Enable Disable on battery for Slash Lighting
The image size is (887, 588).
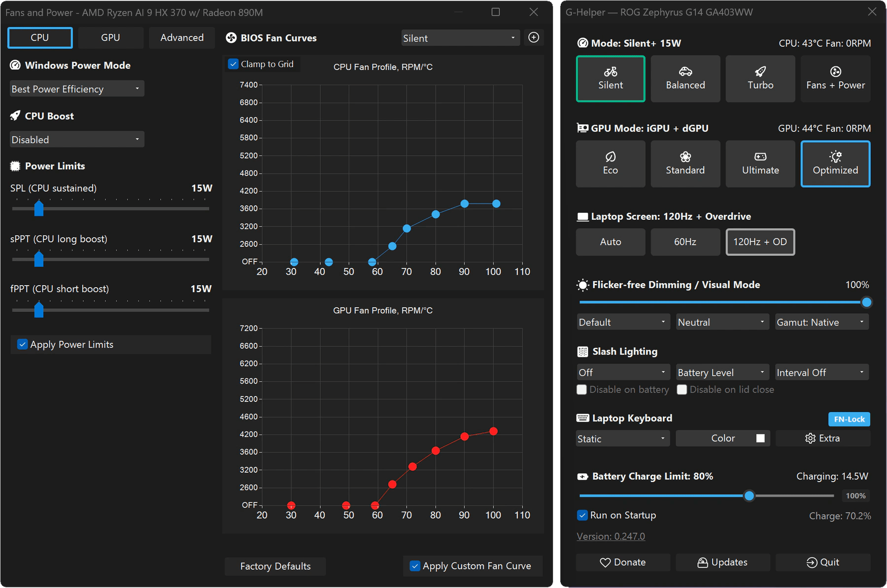582,390
